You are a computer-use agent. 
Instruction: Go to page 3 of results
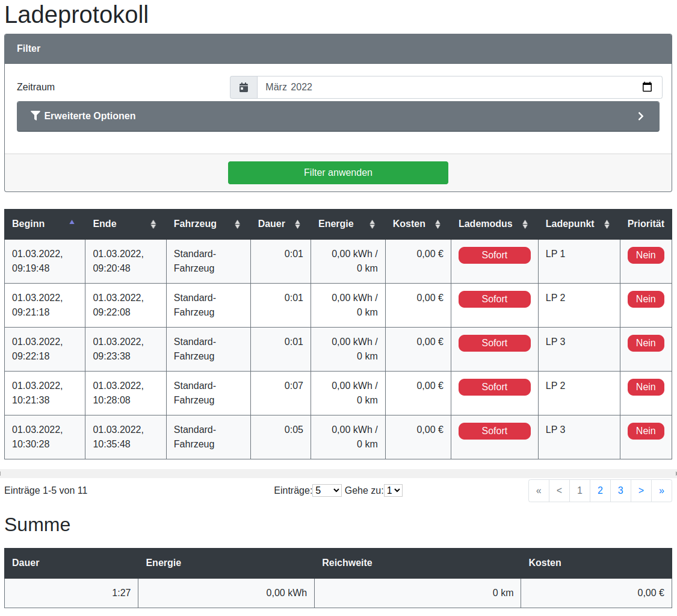620,491
